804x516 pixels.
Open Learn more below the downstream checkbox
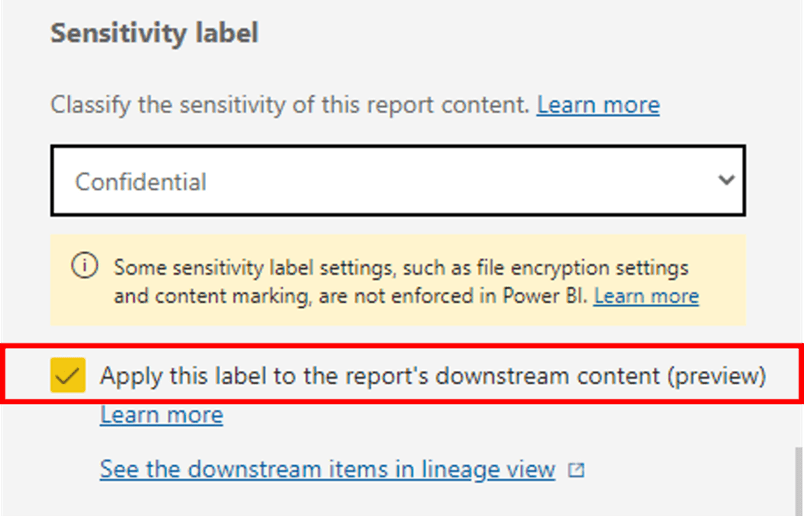[x=162, y=414]
